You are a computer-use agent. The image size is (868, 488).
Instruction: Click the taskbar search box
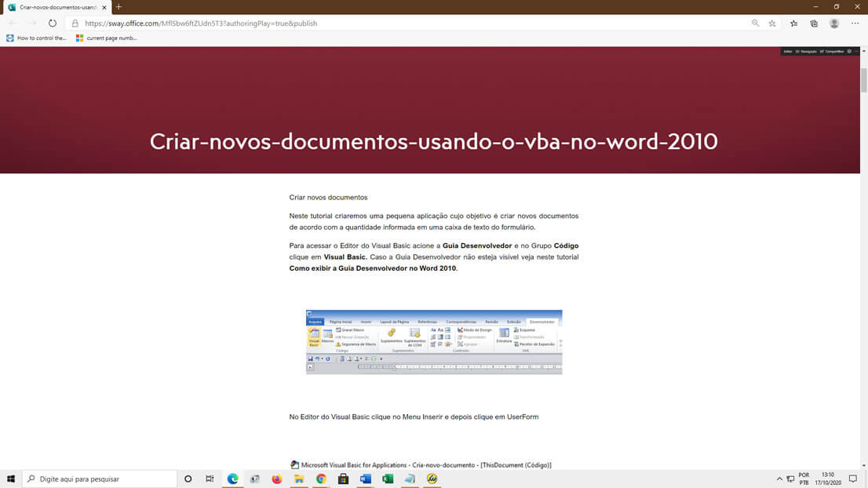(x=100, y=479)
